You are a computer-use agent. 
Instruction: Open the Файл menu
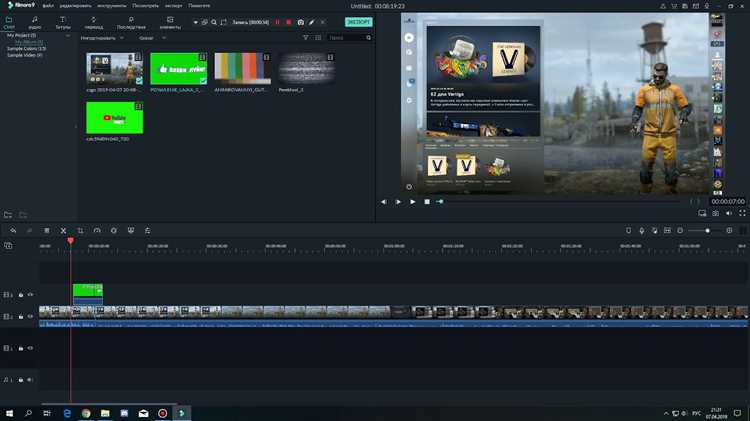(48, 6)
